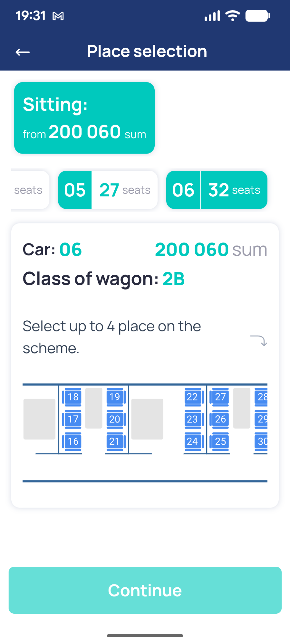This screenshot has height=644, width=290.
Task: Choose seat 16 in the wagon
Action: pos(73,441)
